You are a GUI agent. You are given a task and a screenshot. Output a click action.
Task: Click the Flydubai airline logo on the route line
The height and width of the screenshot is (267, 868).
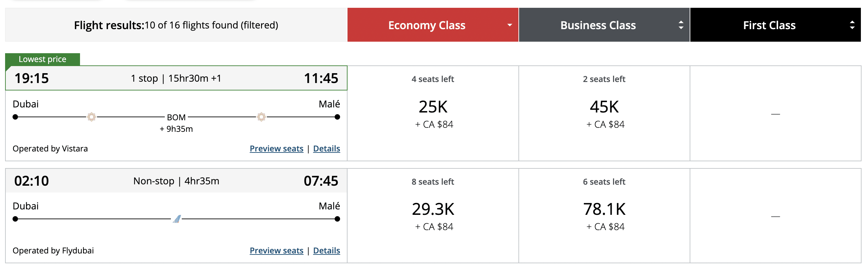tap(177, 219)
